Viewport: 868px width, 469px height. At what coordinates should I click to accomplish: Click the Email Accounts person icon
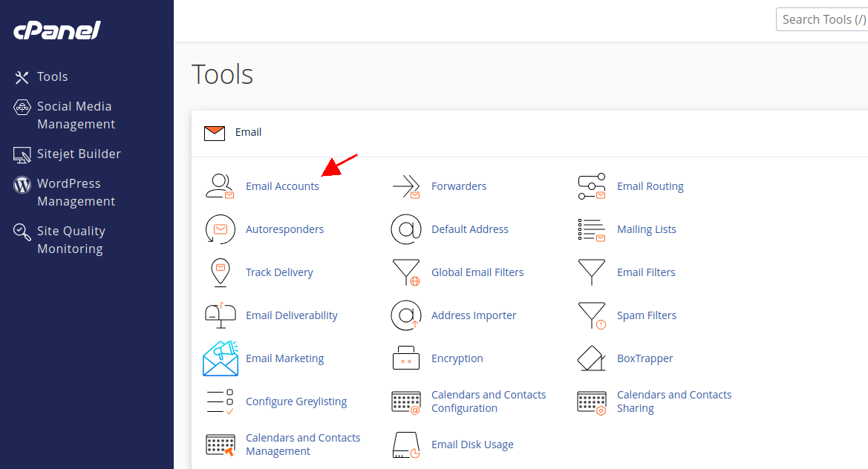(220, 186)
